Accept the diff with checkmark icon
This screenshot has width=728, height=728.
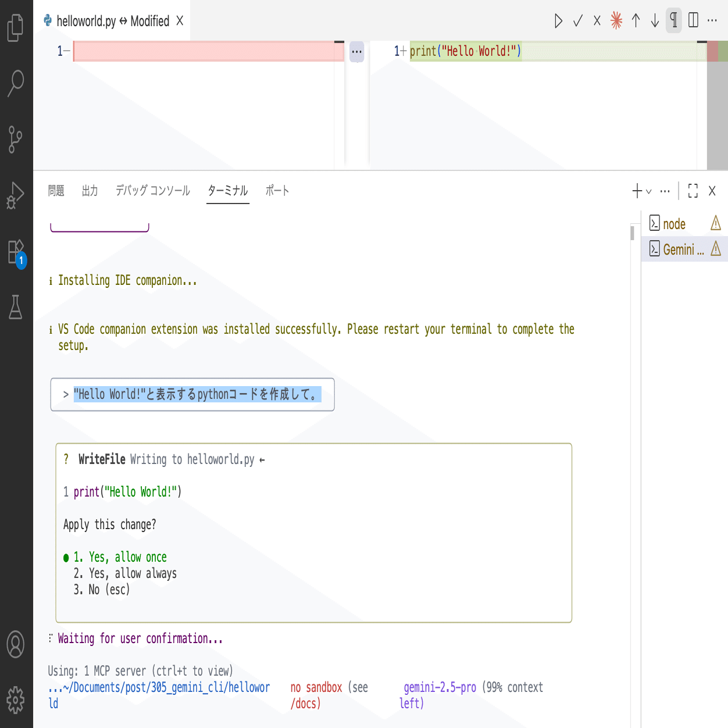point(578,21)
